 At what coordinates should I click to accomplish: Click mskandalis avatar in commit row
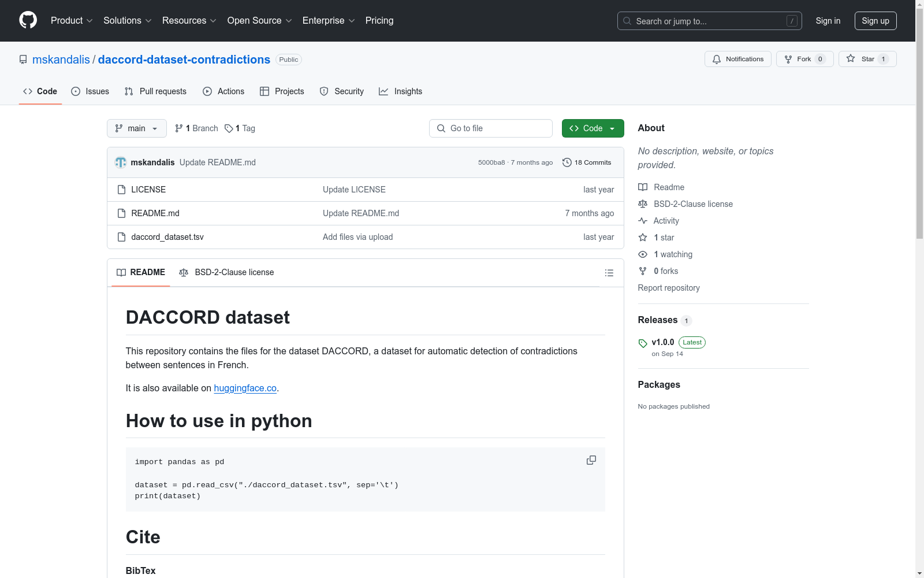click(x=121, y=162)
